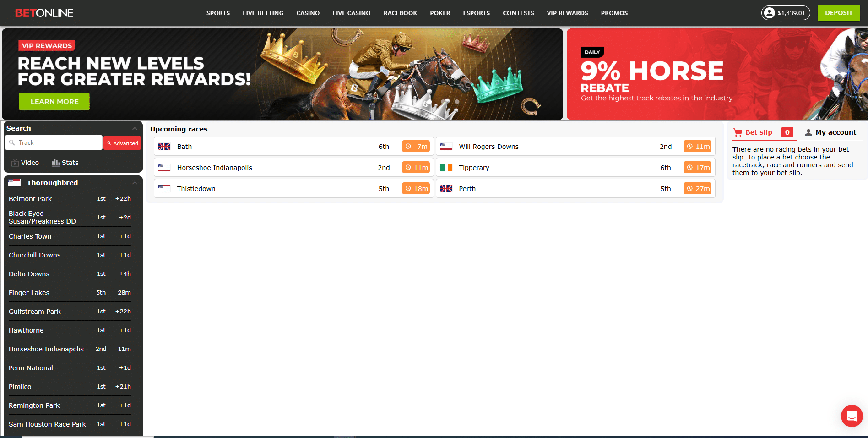Focus the Track search field
Image resolution: width=868 pixels, height=438 pixels.
[x=54, y=142]
